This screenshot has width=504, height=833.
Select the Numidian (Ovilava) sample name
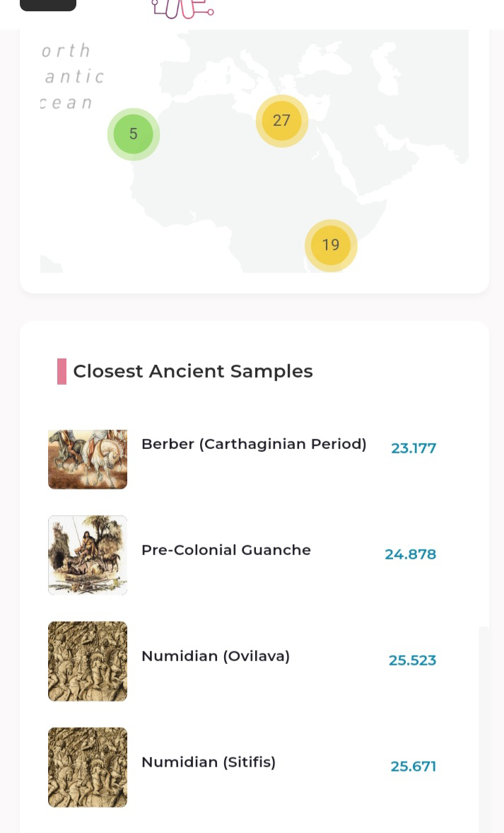click(216, 656)
